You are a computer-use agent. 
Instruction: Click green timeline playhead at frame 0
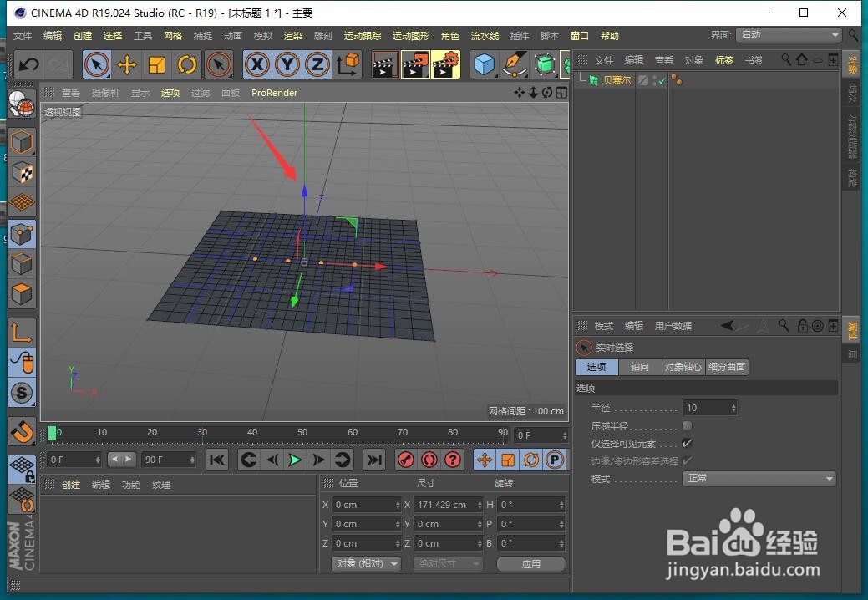click(52, 433)
